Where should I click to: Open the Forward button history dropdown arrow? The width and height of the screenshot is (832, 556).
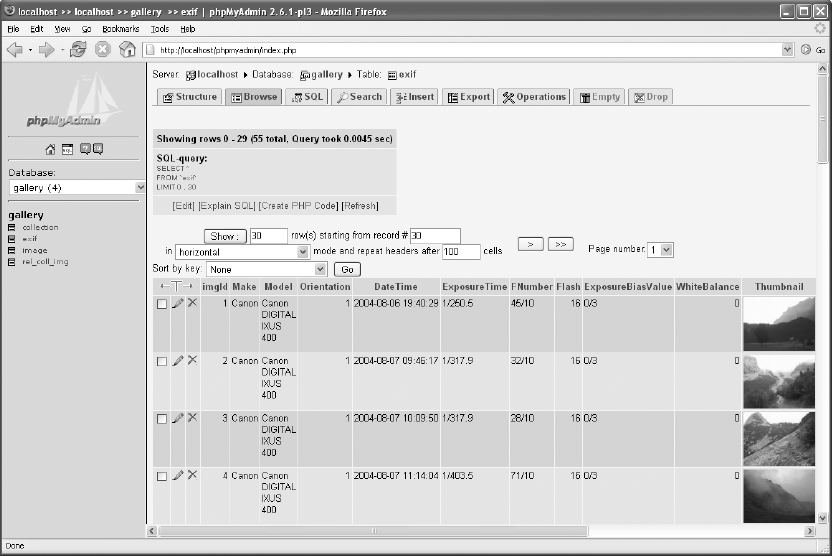pyautogui.click(x=62, y=50)
